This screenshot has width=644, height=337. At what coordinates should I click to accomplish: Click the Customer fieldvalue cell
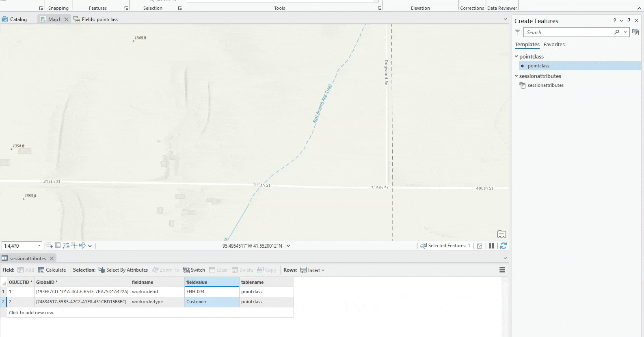click(212, 302)
